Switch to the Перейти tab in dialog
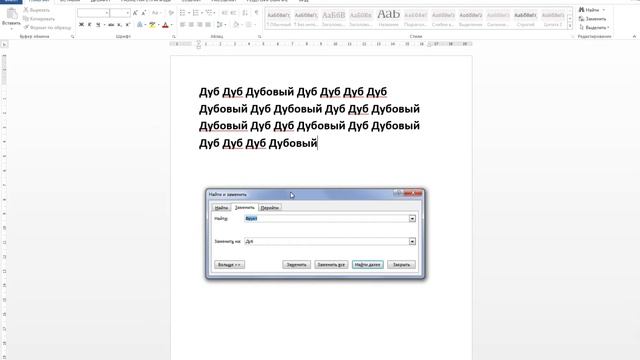The width and height of the screenshot is (640, 360). (x=270, y=208)
